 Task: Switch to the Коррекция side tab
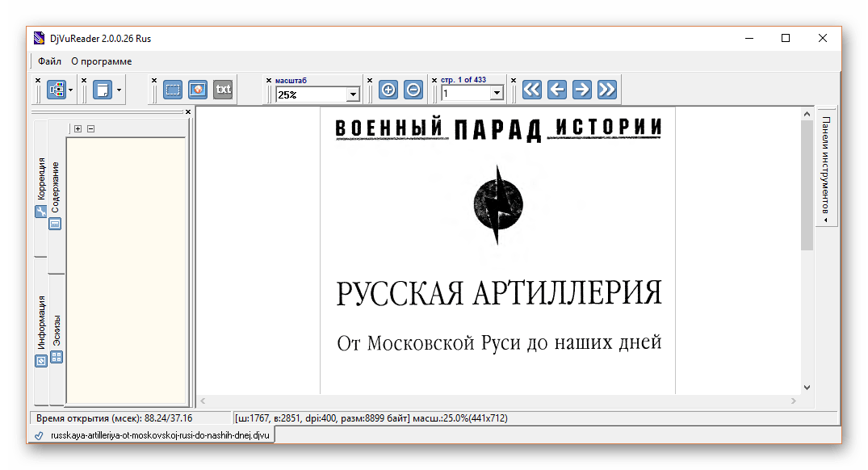click(41, 187)
